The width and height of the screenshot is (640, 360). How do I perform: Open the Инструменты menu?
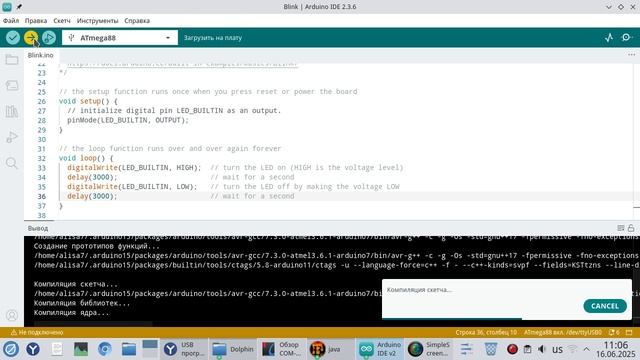(x=98, y=20)
